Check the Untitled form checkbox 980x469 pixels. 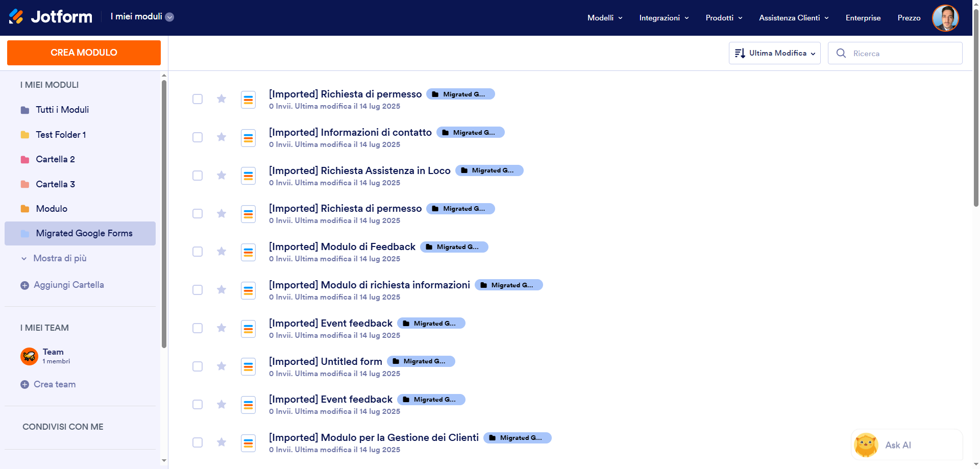click(198, 366)
